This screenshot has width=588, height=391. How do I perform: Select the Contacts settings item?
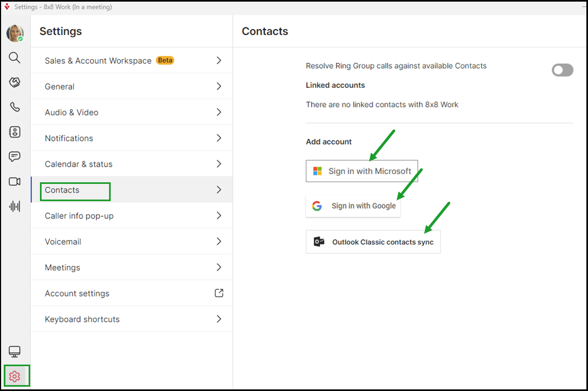[132, 189]
